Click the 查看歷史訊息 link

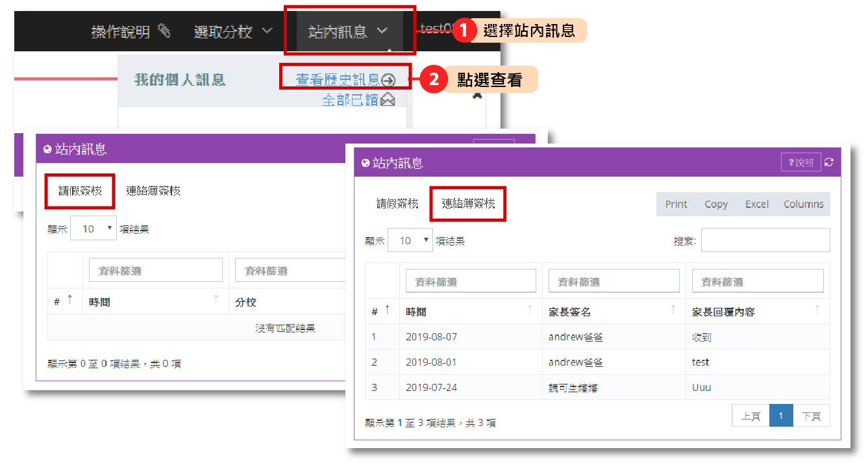click(338, 80)
